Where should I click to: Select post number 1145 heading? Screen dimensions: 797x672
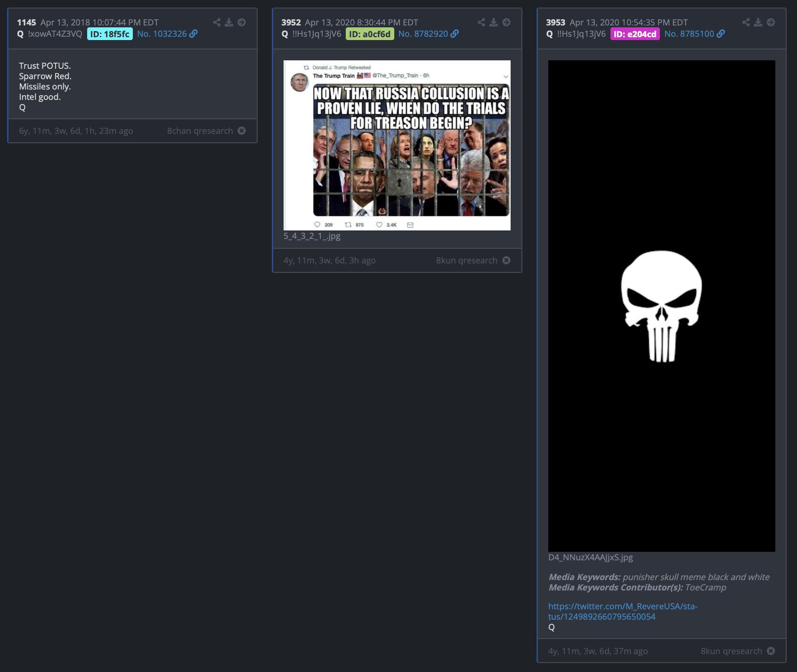[x=26, y=23]
